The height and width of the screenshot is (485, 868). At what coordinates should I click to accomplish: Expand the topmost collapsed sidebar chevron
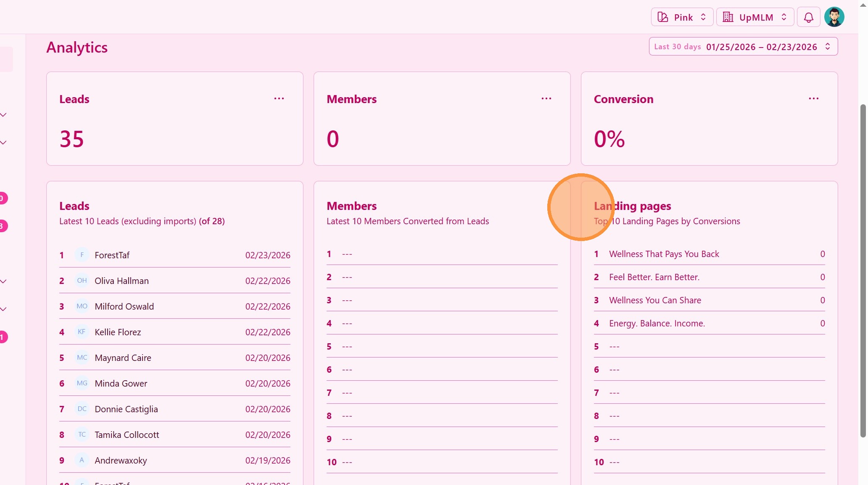tap(3, 115)
